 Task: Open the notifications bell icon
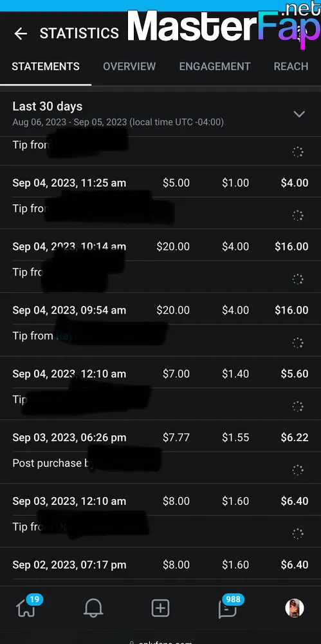coord(93,608)
